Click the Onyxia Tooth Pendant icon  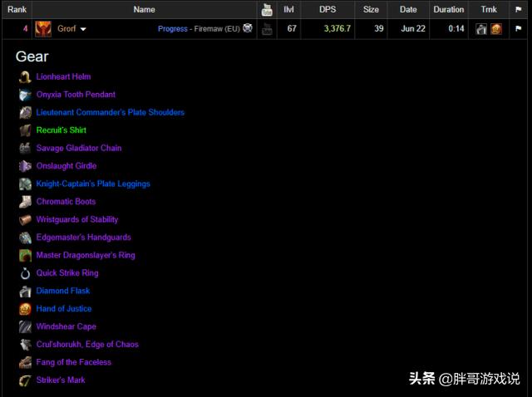coord(25,95)
